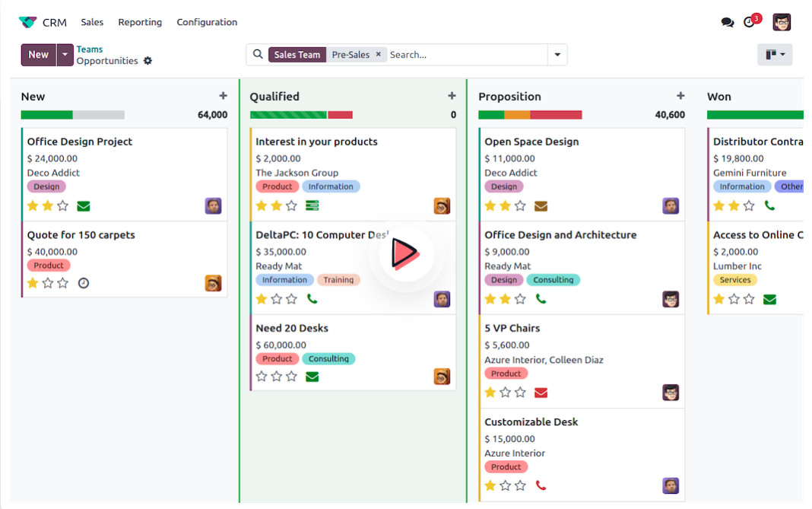Open the search options dropdown toggle
Viewport: 812px width, 509px height.
[x=557, y=55]
